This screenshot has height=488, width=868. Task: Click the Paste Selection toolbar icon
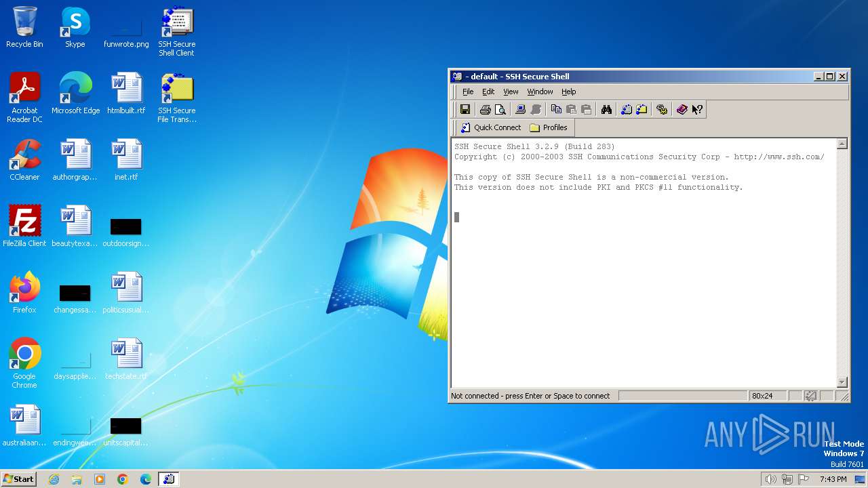[x=586, y=110]
